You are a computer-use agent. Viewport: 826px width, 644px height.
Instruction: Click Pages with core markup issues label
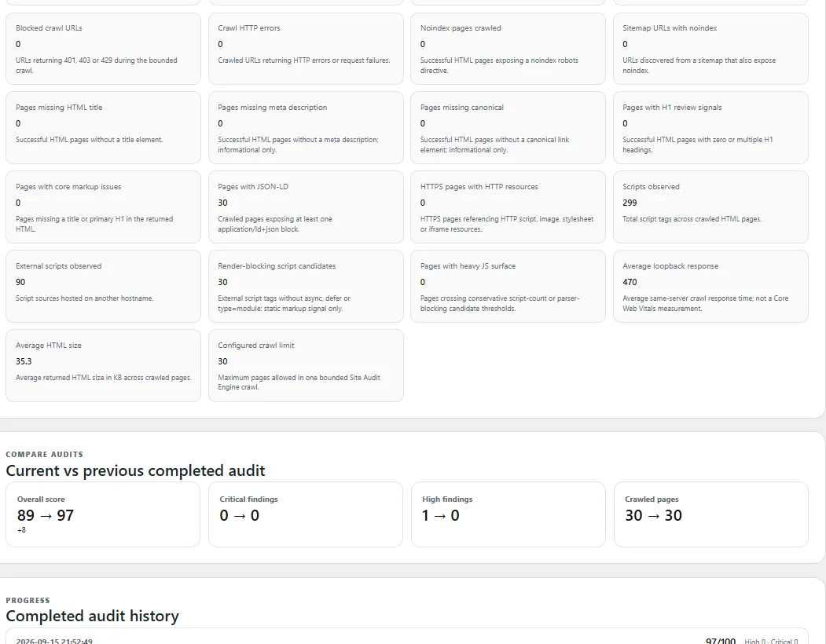pos(68,186)
